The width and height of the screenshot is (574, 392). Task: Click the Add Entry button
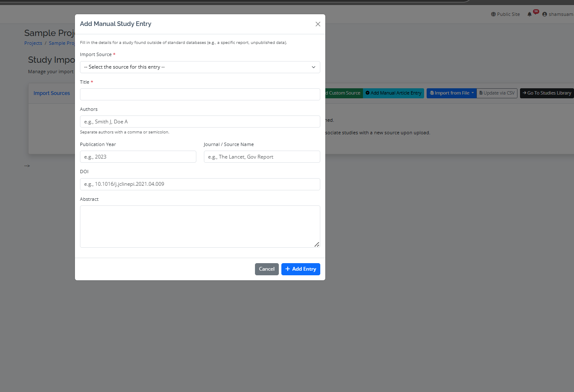[x=301, y=269]
